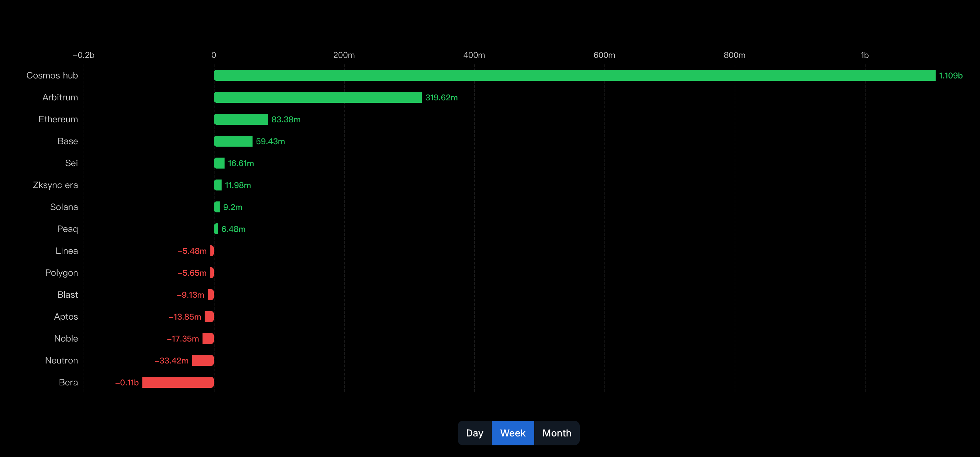The height and width of the screenshot is (457, 980).
Task: Click the 600m axis tick label
Action: coord(604,55)
